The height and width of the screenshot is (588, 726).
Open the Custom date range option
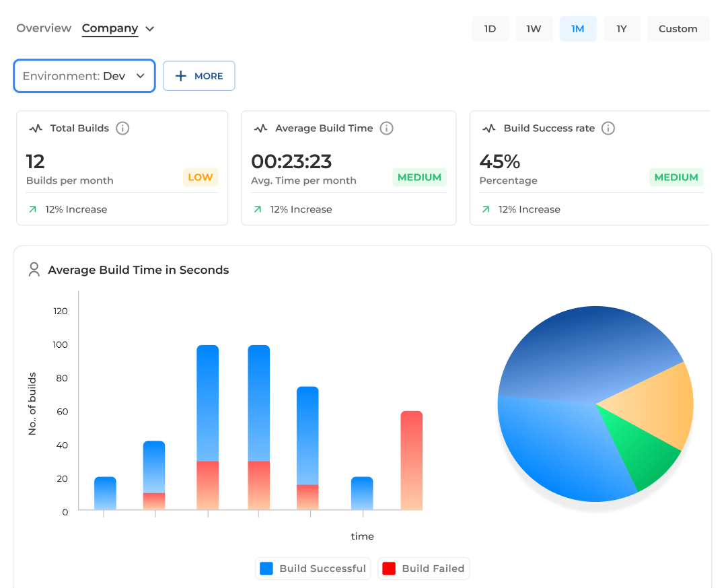pyautogui.click(x=678, y=29)
